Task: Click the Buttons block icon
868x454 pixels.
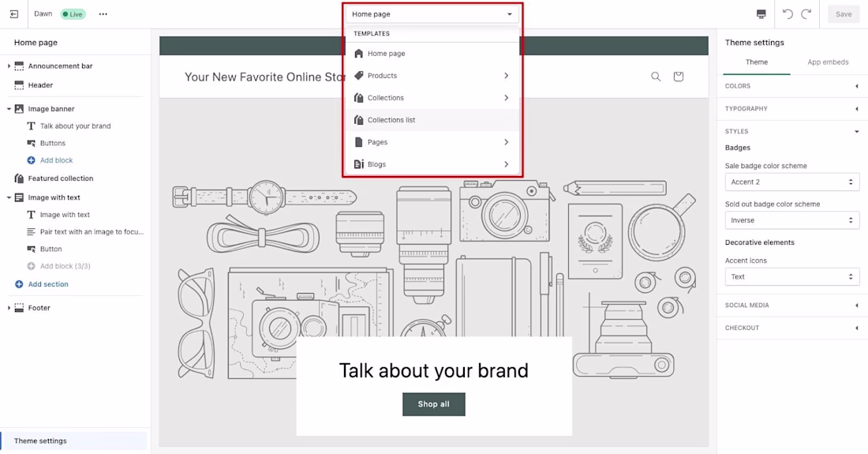Action: 31,144
